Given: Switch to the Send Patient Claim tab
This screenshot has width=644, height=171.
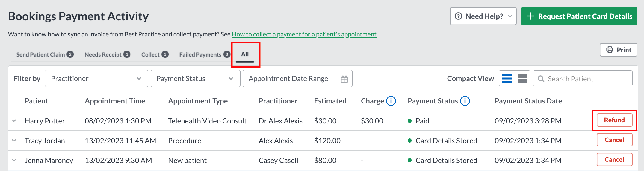Looking at the screenshot, I should pos(45,54).
